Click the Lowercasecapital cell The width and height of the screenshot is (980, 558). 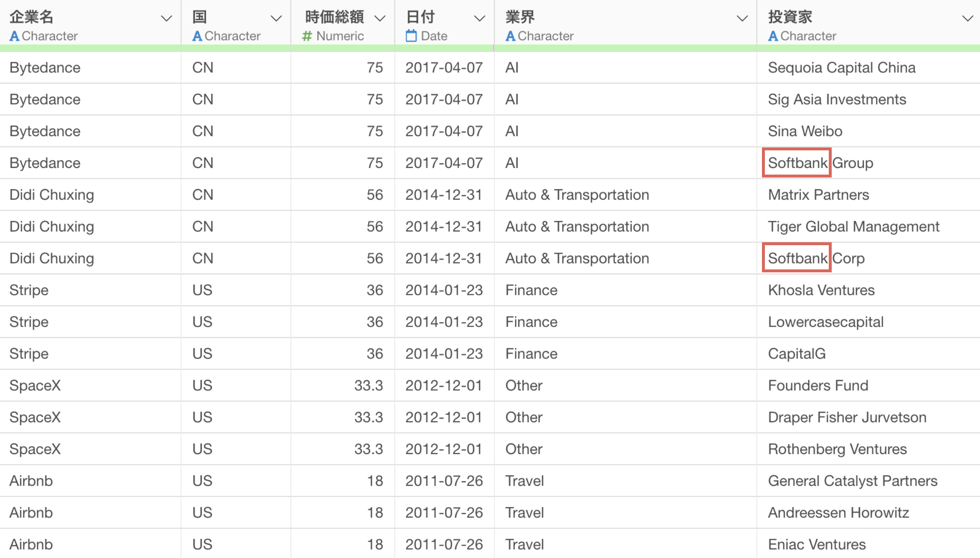click(x=868, y=322)
